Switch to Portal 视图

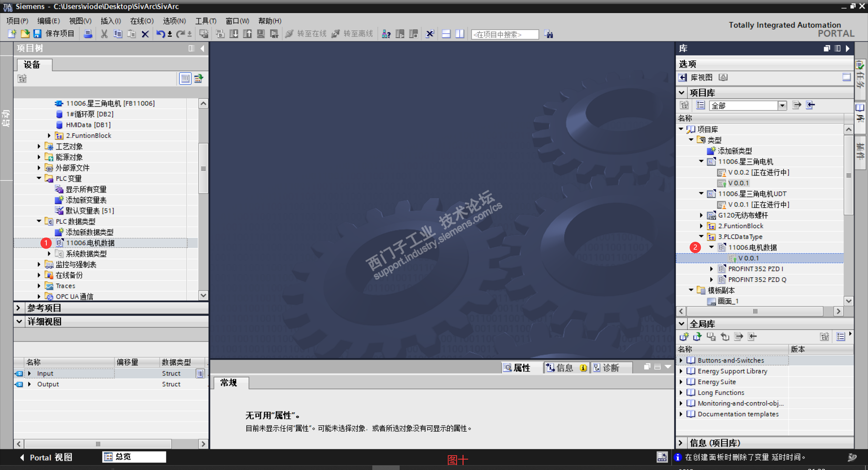(46, 457)
